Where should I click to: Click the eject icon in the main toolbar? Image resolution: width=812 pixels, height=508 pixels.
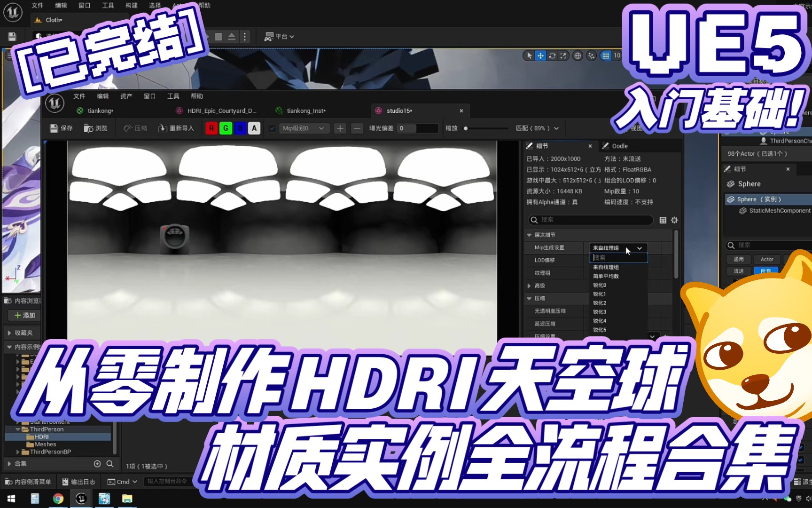coord(232,37)
